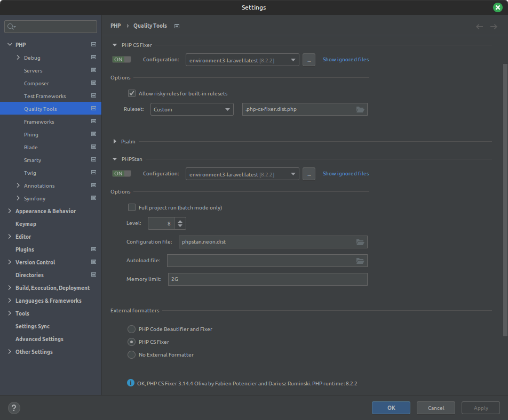Image resolution: width=508 pixels, height=420 pixels.
Task: Click the project-level icon next to Annotations
Action: click(x=93, y=185)
